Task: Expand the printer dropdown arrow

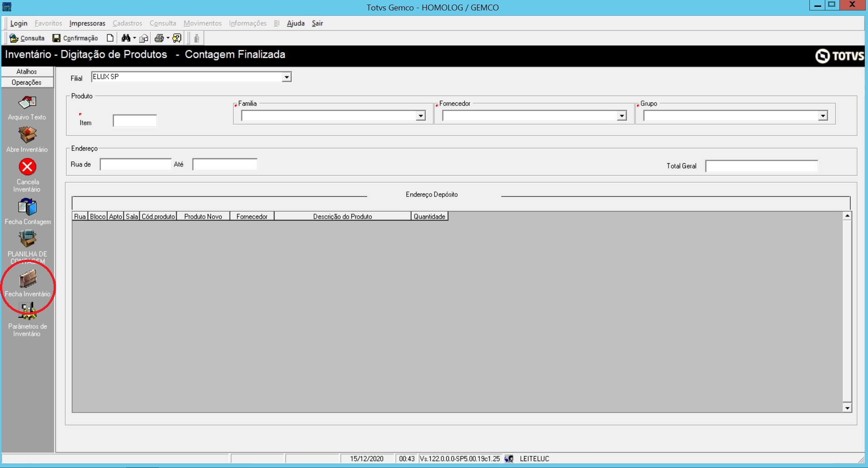Action: tap(168, 38)
